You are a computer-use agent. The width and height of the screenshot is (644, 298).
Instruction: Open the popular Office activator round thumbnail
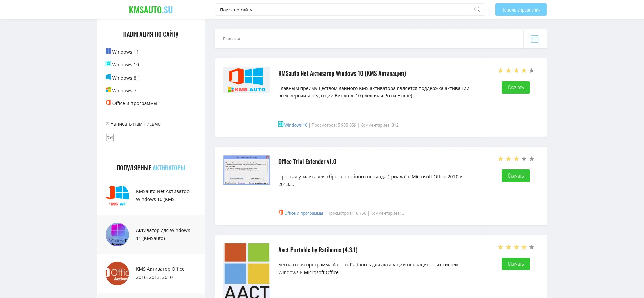coord(117,274)
